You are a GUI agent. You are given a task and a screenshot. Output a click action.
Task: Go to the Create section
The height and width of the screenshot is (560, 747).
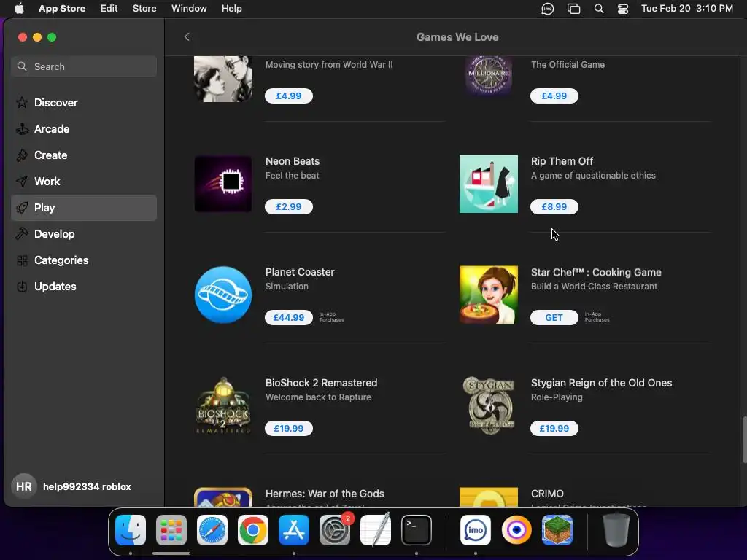84,155
